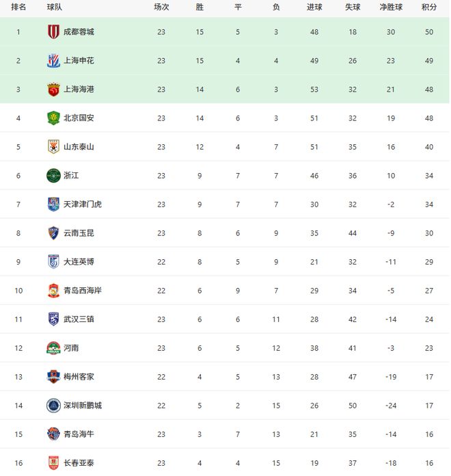Click the 净胜球 column header
This screenshot has width=451, height=476.
[x=391, y=7]
